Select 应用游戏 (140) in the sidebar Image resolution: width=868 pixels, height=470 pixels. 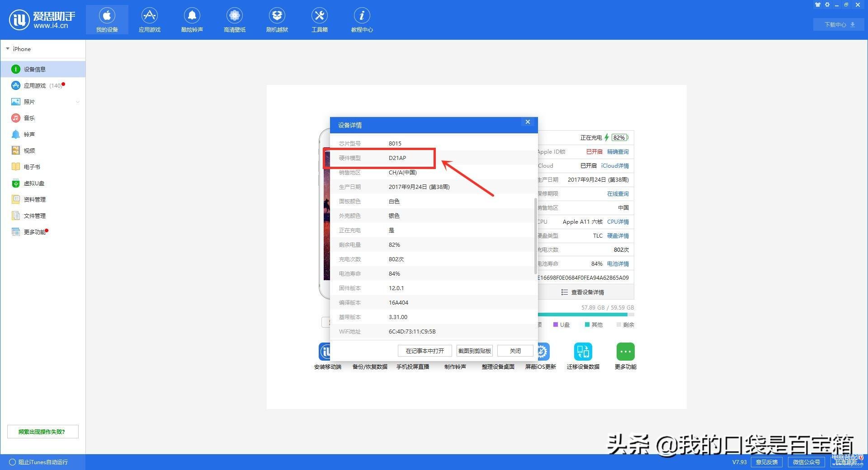click(43, 85)
